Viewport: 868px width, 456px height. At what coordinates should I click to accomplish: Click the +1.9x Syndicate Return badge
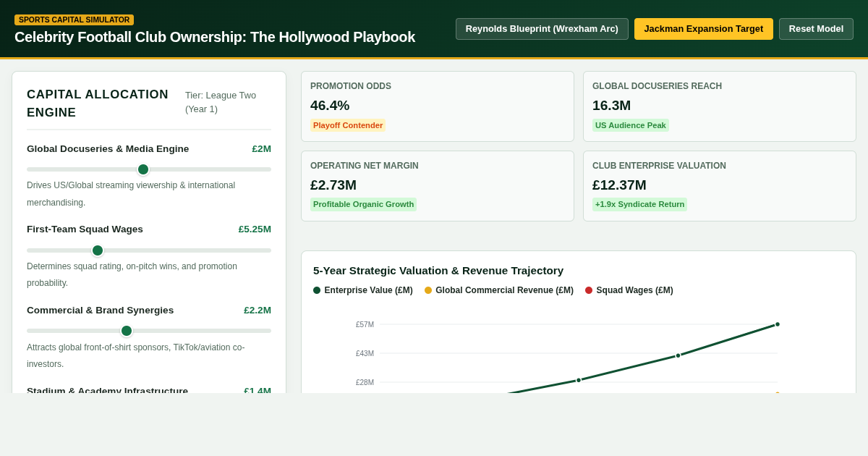click(639, 205)
